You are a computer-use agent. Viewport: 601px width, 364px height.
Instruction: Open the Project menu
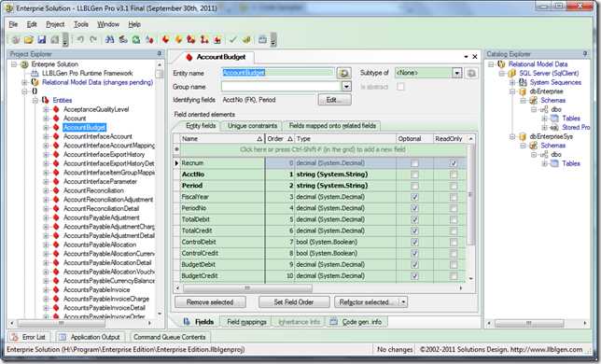(x=55, y=24)
